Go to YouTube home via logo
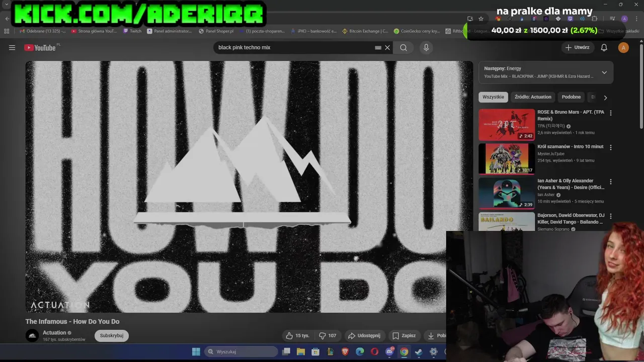 click(x=40, y=48)
